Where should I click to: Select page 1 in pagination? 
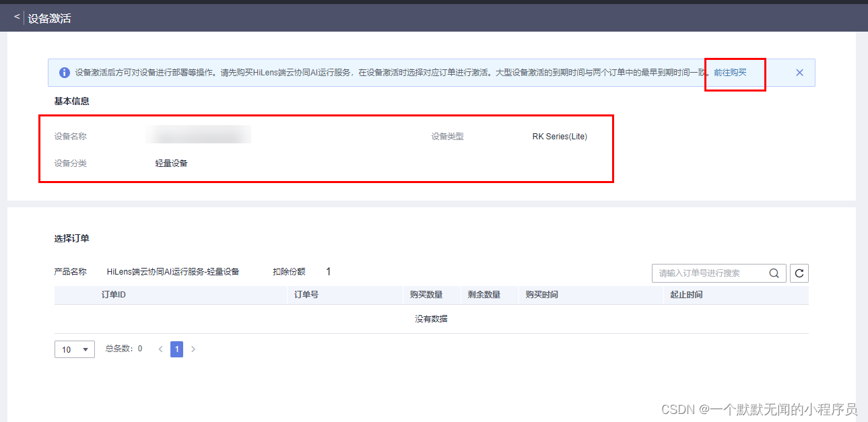[176, 349]
